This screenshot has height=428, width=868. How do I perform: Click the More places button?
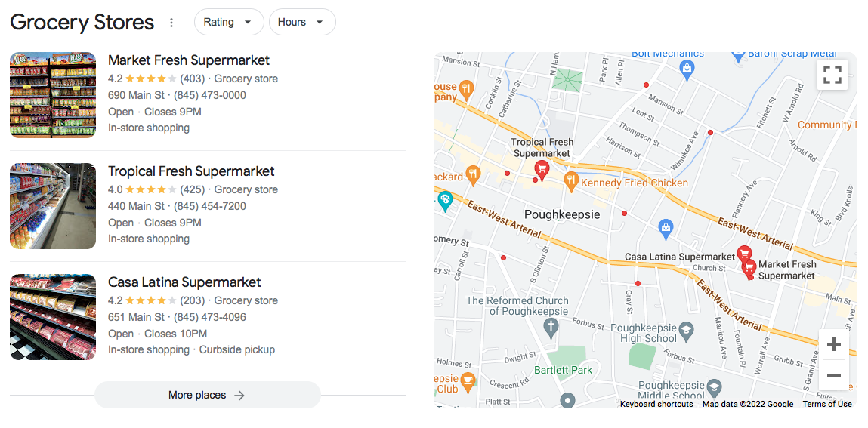point(208,395)
